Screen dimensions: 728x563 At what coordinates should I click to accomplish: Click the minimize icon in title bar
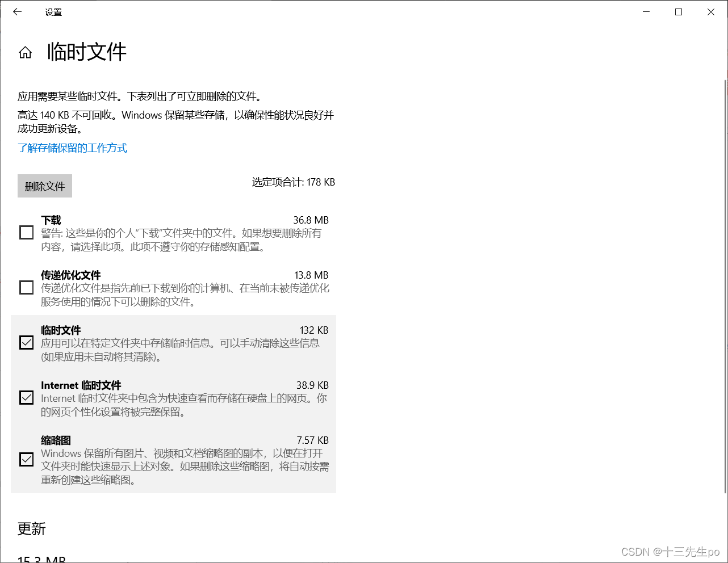point(646,11)
